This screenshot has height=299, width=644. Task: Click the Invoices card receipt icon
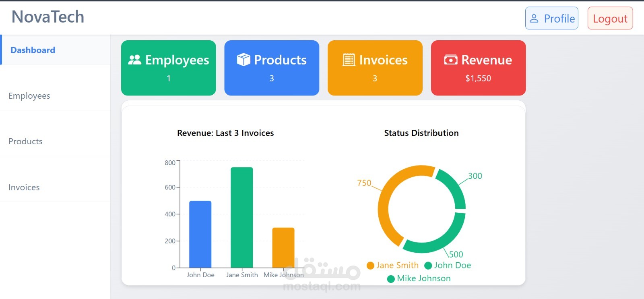pyautogui.click(x=349, y=60)
